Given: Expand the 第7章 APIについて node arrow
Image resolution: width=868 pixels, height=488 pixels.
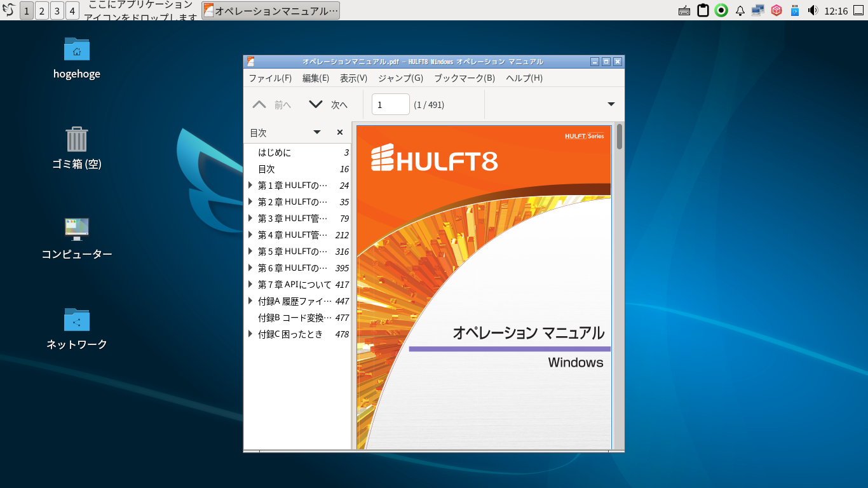Looking at the screenshot, I should tap(250, 285).
